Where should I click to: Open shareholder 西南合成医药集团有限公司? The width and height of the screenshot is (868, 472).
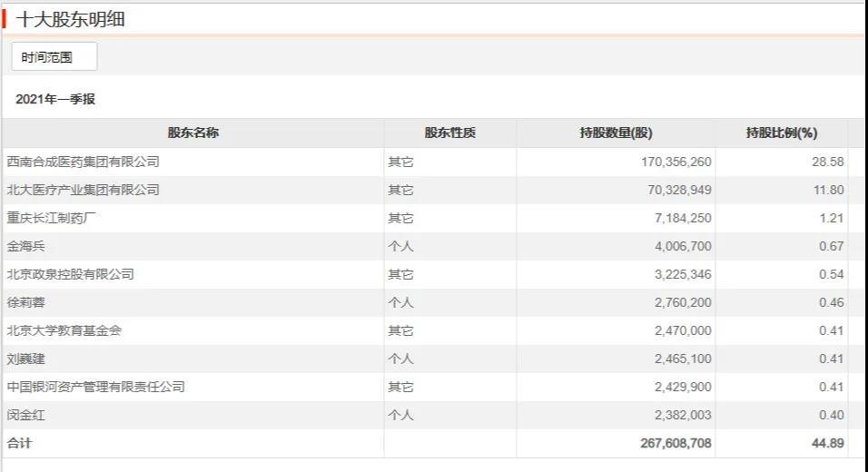(83, 162)
